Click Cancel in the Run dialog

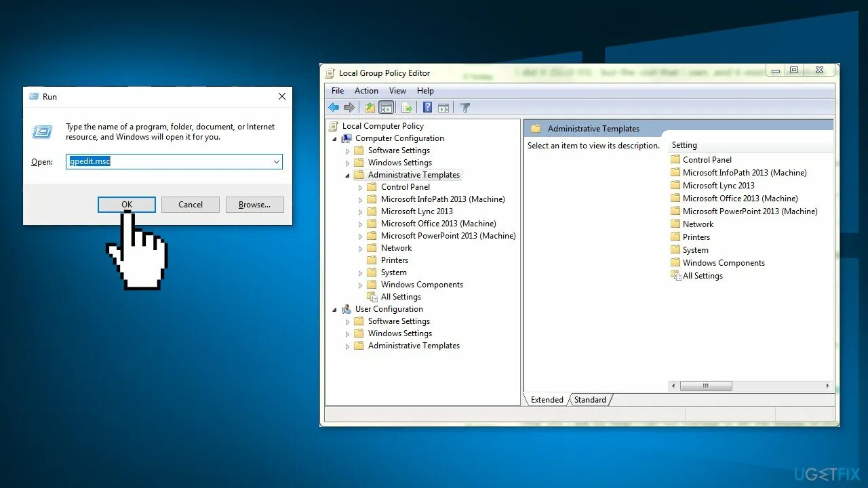(x=191, y=205)
